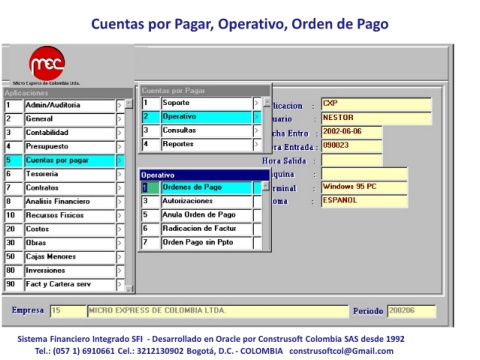This screenshot has width=480, height=360.
Task: Select Ordenes de Pago in Operativo
Action: pos(206,188)
